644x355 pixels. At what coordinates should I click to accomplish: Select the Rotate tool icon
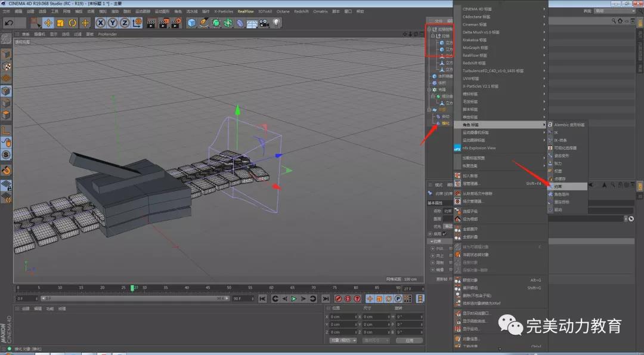73,23
